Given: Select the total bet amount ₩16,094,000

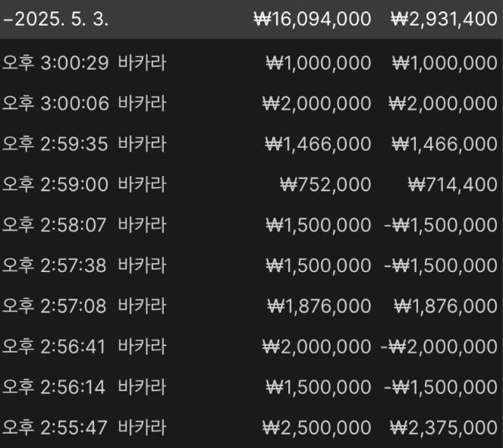Looking at the screenshot, I should click(x=313, y=19).
